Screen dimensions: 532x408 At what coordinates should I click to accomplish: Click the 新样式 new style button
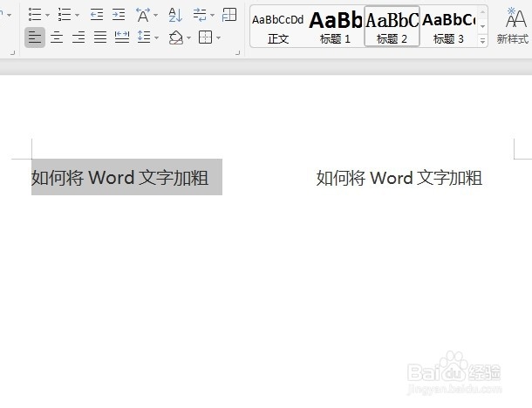click(x=514, y=26)
